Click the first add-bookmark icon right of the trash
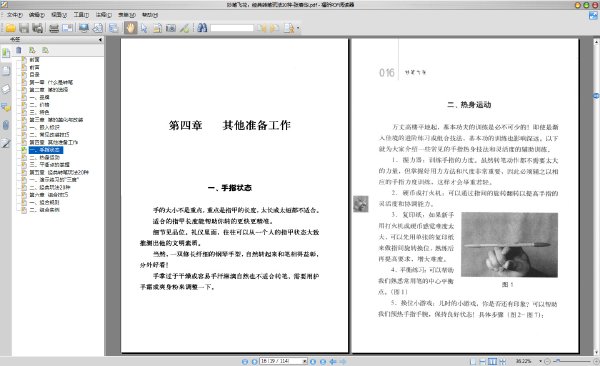This screenshot has height=366, width=600. (x=32, y=50)
